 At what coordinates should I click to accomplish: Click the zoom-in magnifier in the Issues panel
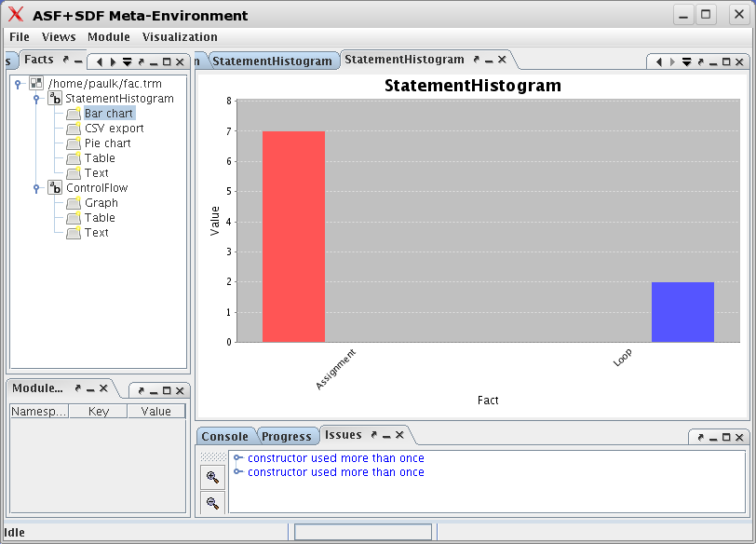click(211, 477)
